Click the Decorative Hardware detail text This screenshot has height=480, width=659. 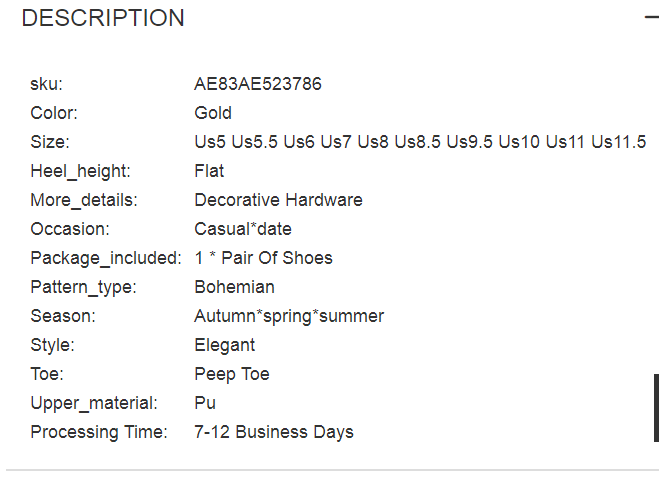pyautogui.click(x=278, y=200)
